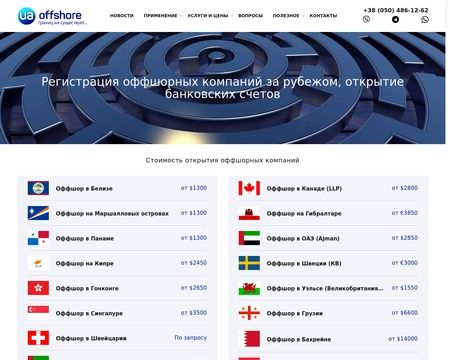Click the Gibraltar price от €3850
This screenshot has height=360, width=450.
[x=405, y=213]
